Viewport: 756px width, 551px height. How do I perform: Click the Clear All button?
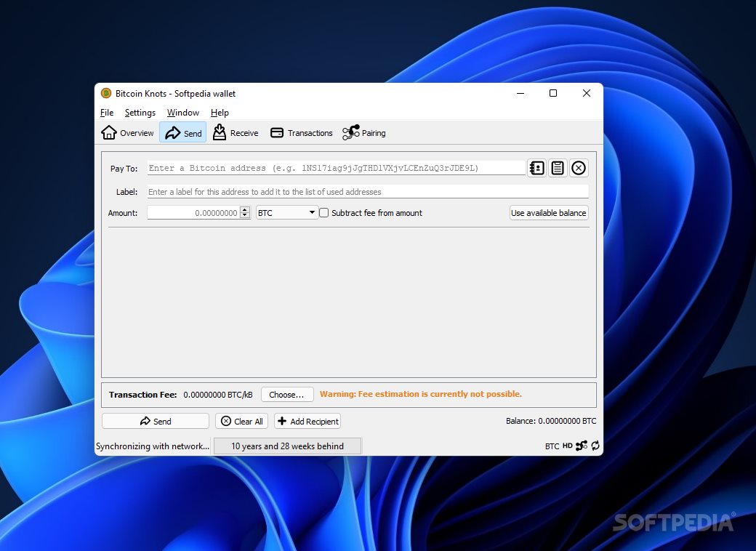[241, 421]
